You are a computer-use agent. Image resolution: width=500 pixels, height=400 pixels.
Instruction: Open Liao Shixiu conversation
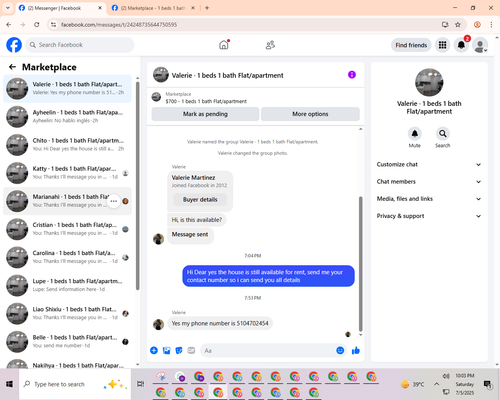pyautogui.click(x=67, y=314)
